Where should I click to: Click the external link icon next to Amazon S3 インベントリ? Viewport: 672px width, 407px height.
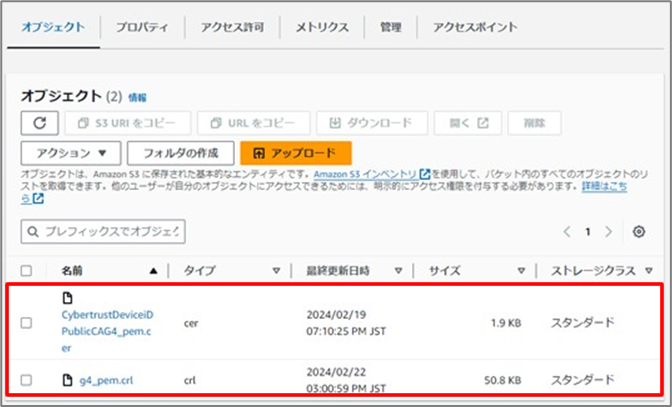(425, 174)
